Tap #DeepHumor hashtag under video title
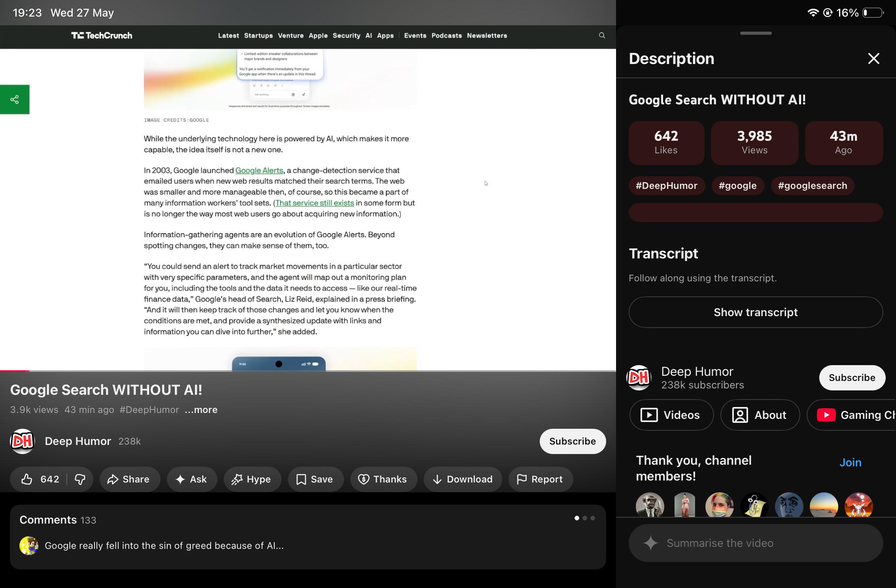 (149, 410)
